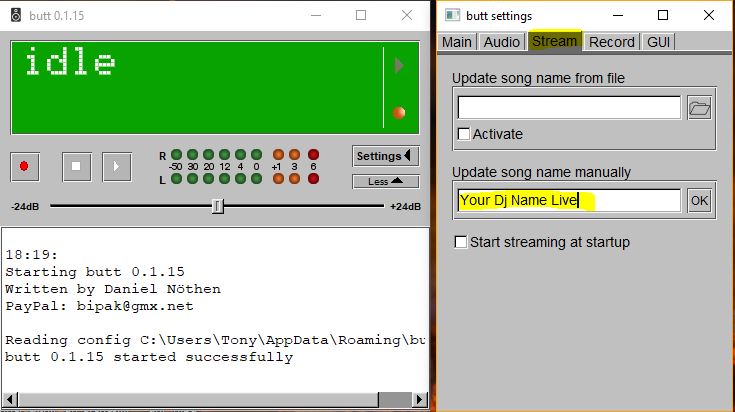Image resolution: width=735 pixels, height=412 pixels.
Task: Enable Start streaming at startup
Action: 461,242
